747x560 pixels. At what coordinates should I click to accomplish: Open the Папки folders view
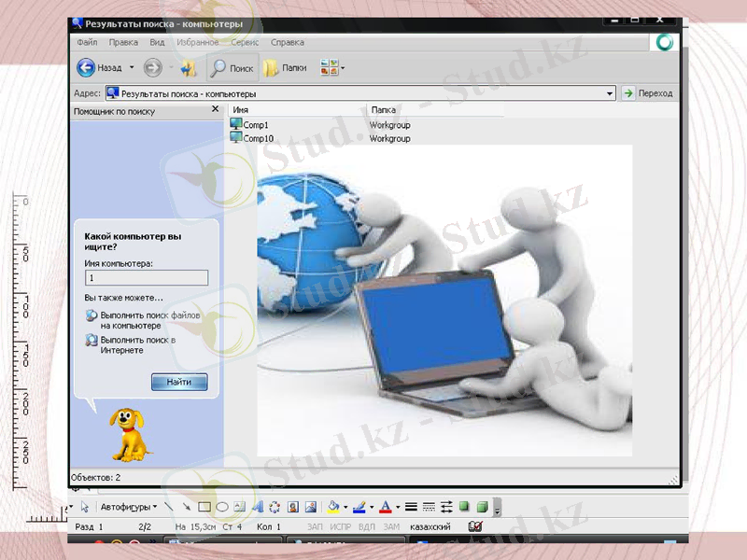(x=285, y=68)
